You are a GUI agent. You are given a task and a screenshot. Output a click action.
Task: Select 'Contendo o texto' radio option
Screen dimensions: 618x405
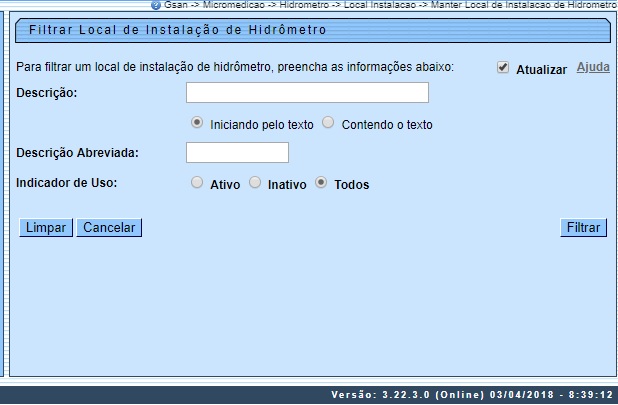pyautogui.click(x=328, y=123)
